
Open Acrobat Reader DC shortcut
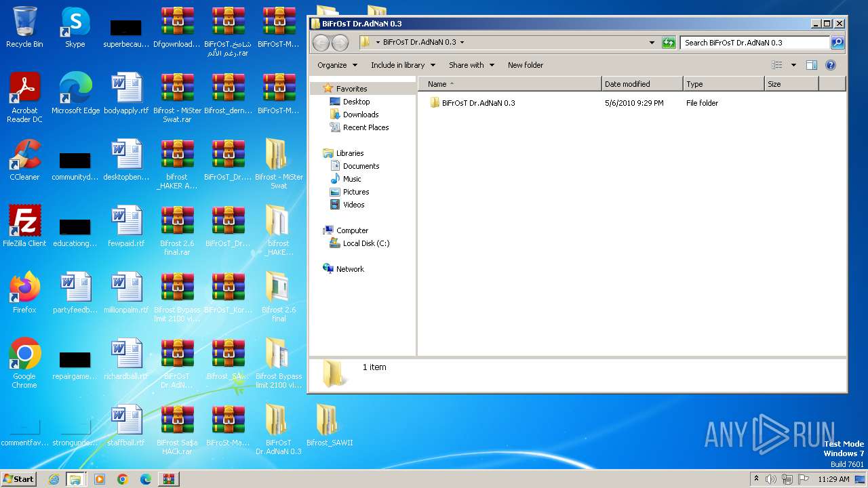24,98
